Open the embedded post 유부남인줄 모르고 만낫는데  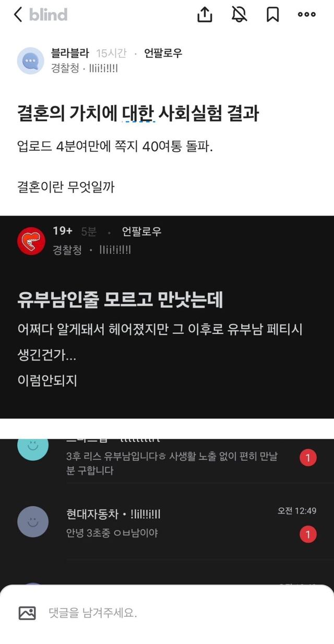(x=120, y=299)
